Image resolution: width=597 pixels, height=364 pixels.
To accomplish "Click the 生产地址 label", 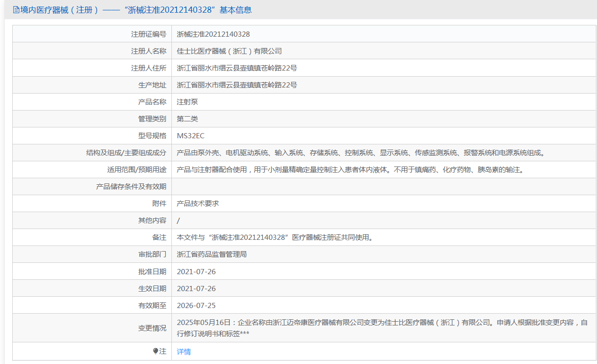I will coord(152,85).
